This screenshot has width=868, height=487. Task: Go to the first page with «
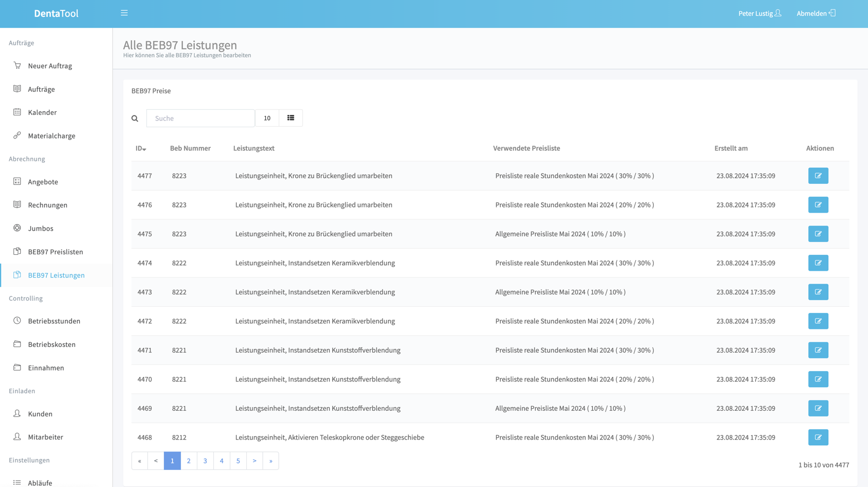point(140,461)
